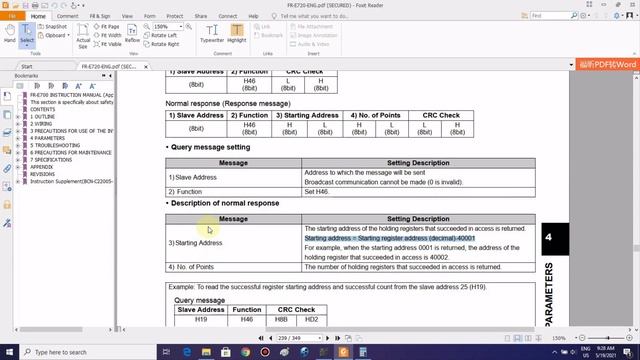The width and height of the screenshot is (640, 360).
Task: Collapse the Bookmarks navigation panel
Action: [x=110, y=76]
